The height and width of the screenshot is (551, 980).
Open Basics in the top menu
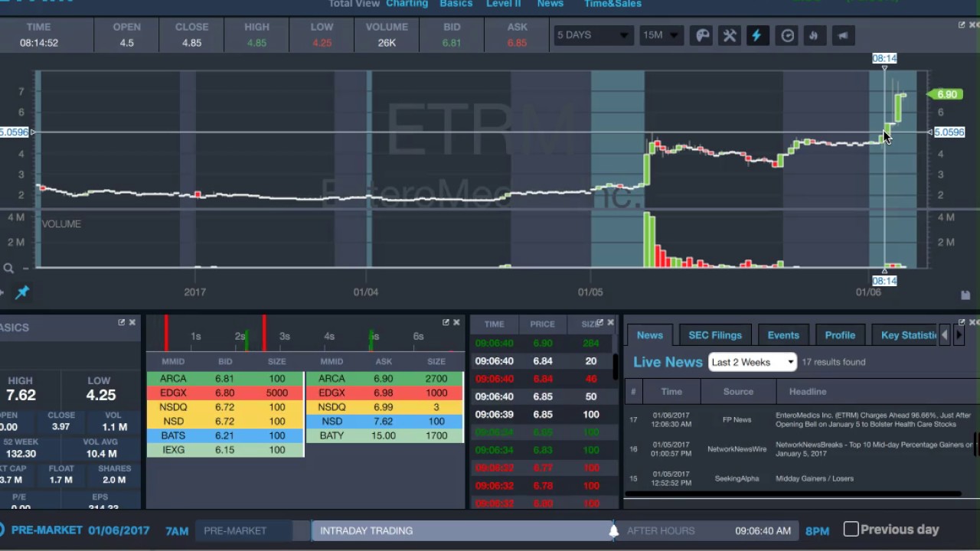(456, 4)
